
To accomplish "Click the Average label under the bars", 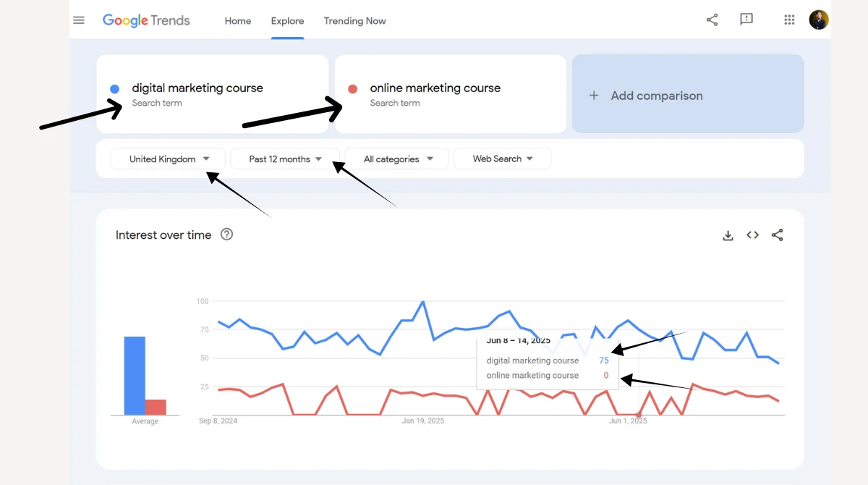I will pos(145,421).
